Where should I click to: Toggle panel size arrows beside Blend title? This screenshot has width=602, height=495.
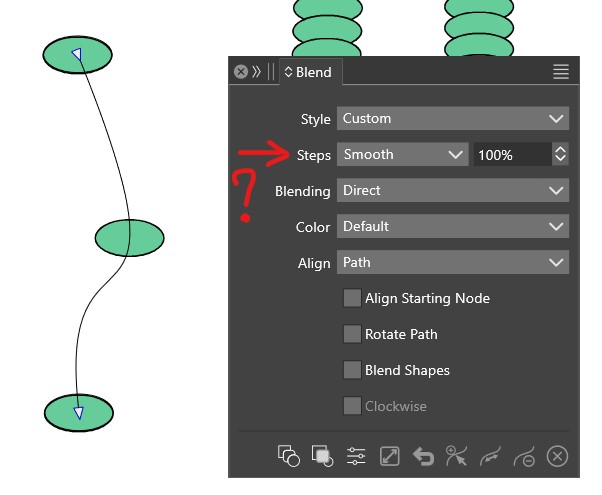click(x=288, y=72)
